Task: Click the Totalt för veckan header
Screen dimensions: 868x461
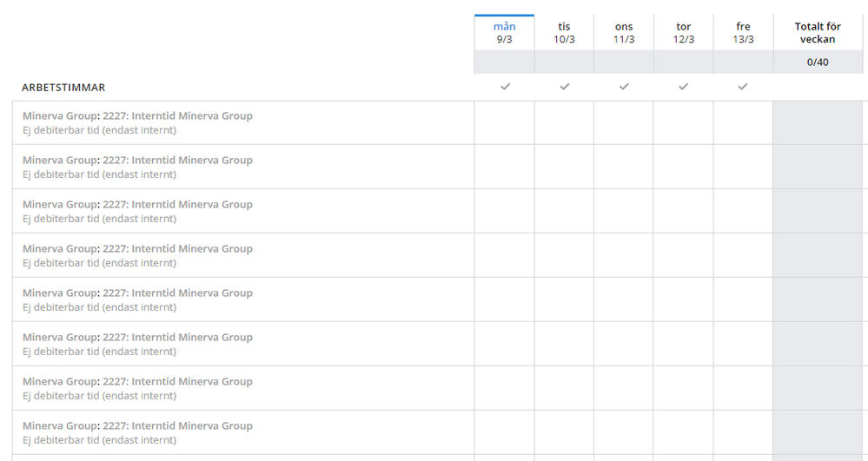Action: [x=818, y=33]
